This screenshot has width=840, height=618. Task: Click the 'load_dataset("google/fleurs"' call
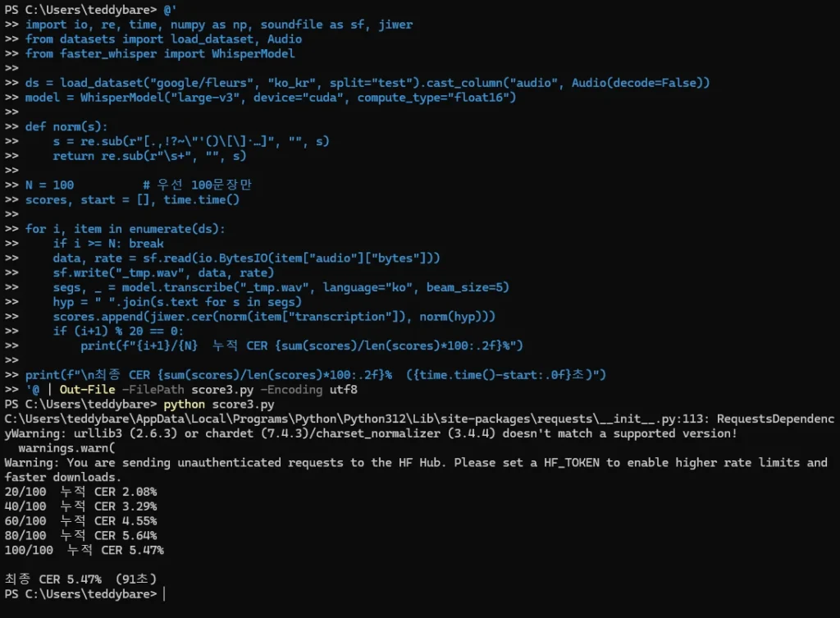tap(157, 83)
